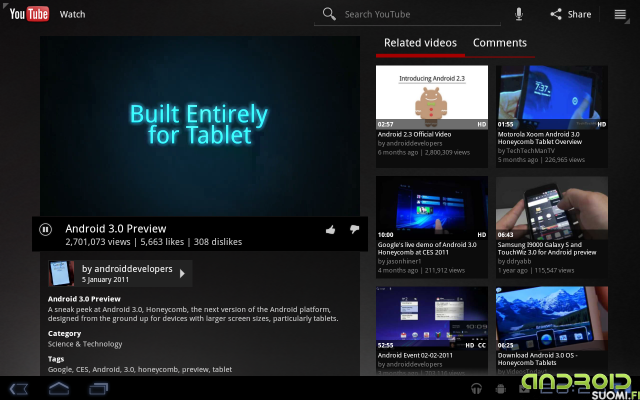Pause the Android 3.0 Preview video
This screenshot has height=400, width=640.
45,229
